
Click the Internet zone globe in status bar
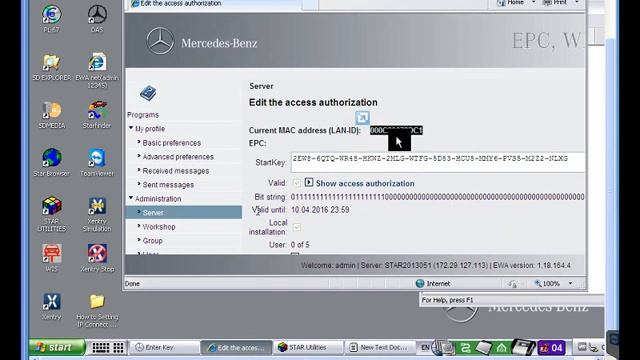420,283
